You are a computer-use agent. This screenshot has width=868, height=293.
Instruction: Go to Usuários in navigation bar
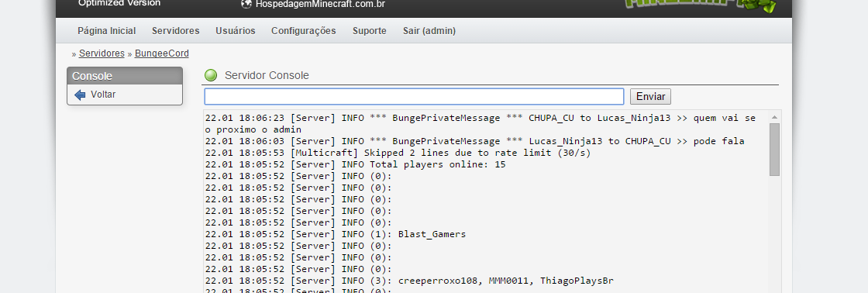click(x=236, y=31)
